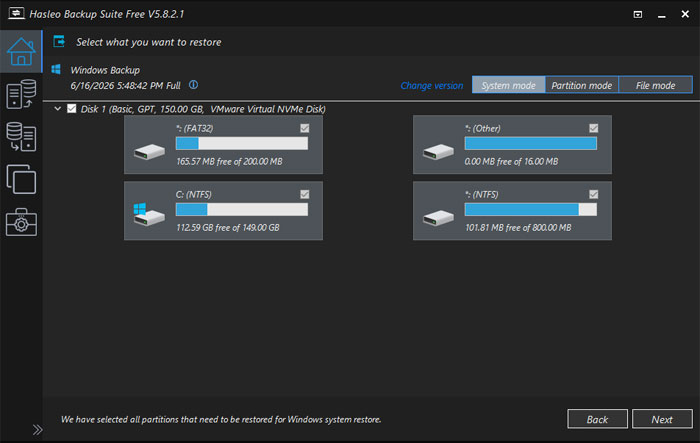700x443 pixels.
Task: Toggle the Other partition checkbox
Action: [x=593, y=129]
